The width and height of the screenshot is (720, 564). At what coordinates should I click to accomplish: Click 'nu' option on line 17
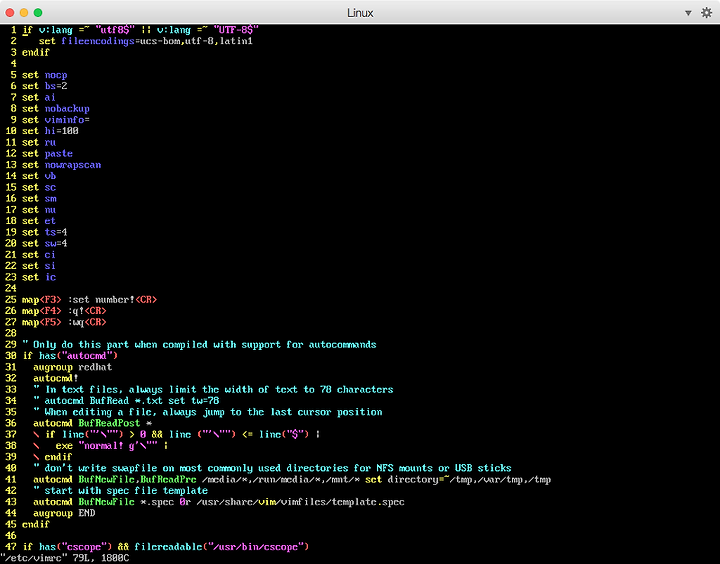tap(50, 210)
